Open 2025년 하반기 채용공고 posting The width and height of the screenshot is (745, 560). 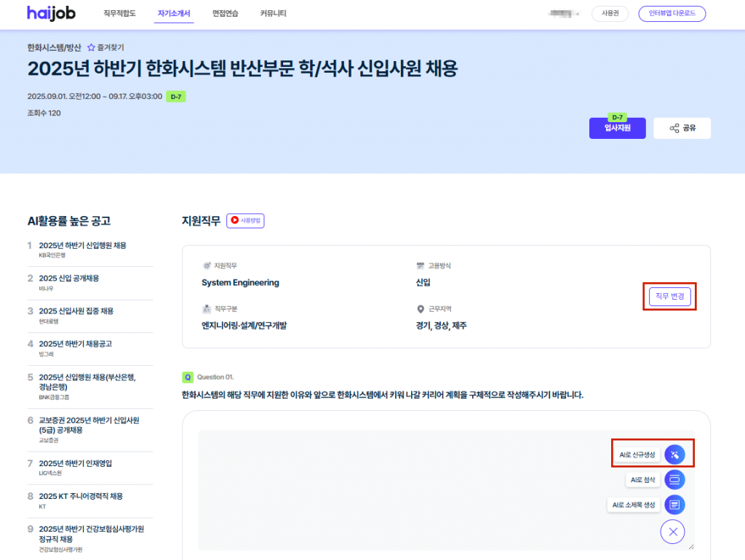pos(76,344)
